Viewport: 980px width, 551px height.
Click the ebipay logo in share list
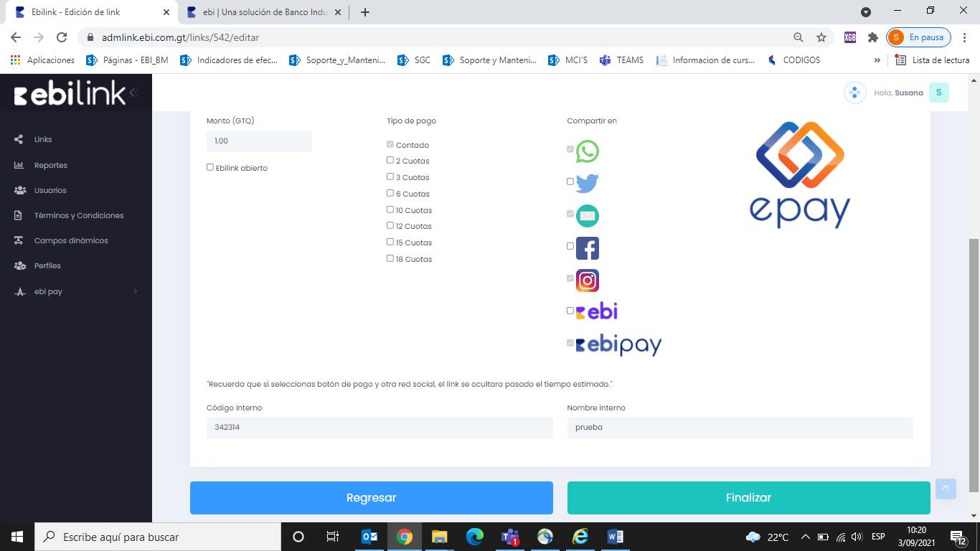pos(619,345)
